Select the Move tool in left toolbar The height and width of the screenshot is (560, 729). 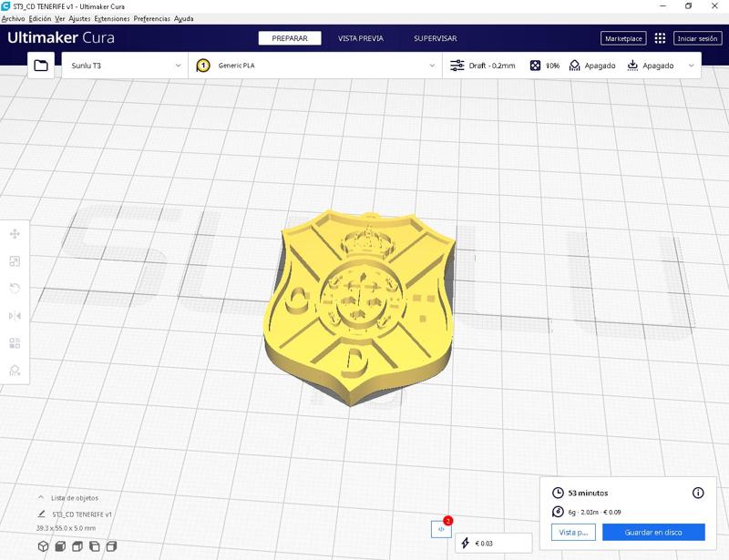[x=15, y=234]
